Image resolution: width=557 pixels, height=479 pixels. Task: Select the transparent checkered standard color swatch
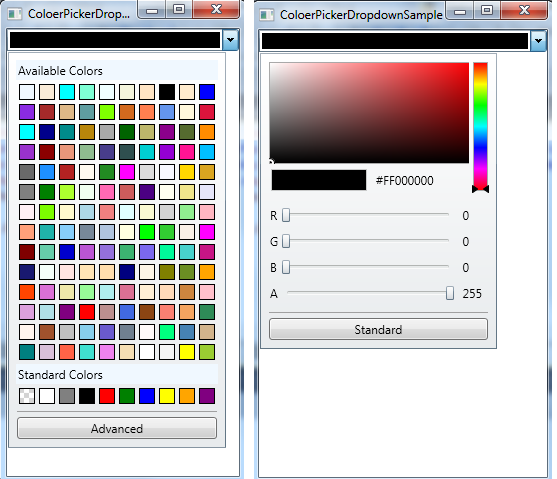27,396
